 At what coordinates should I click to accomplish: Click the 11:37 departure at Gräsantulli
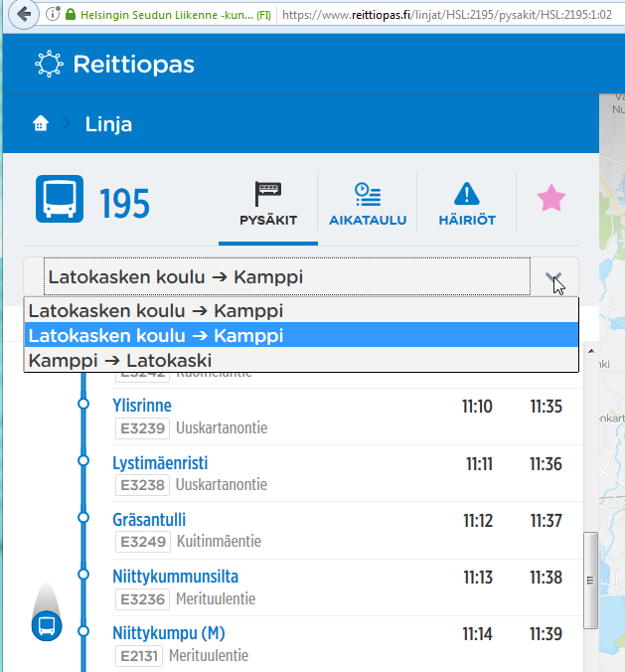[x=546, y=521]
